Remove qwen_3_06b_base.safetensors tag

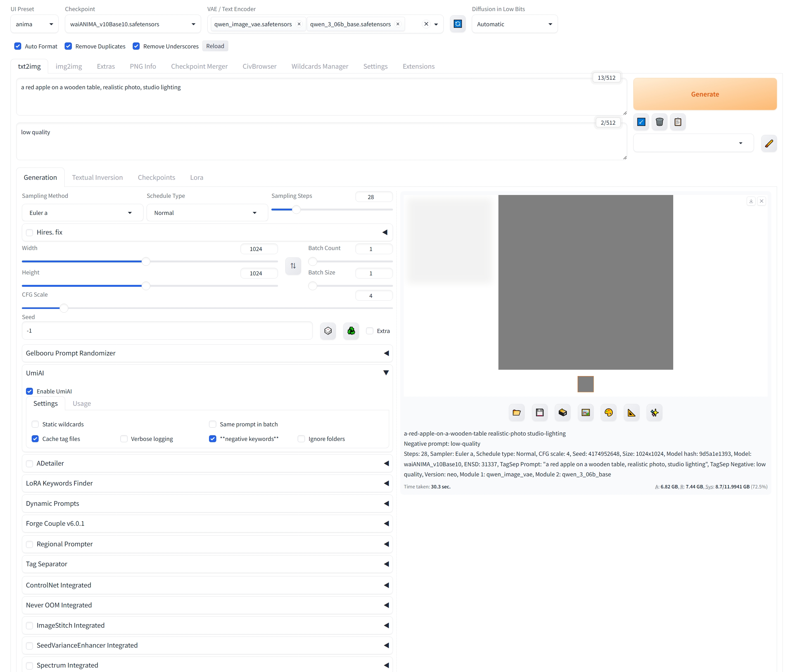[x=398, y=24]
